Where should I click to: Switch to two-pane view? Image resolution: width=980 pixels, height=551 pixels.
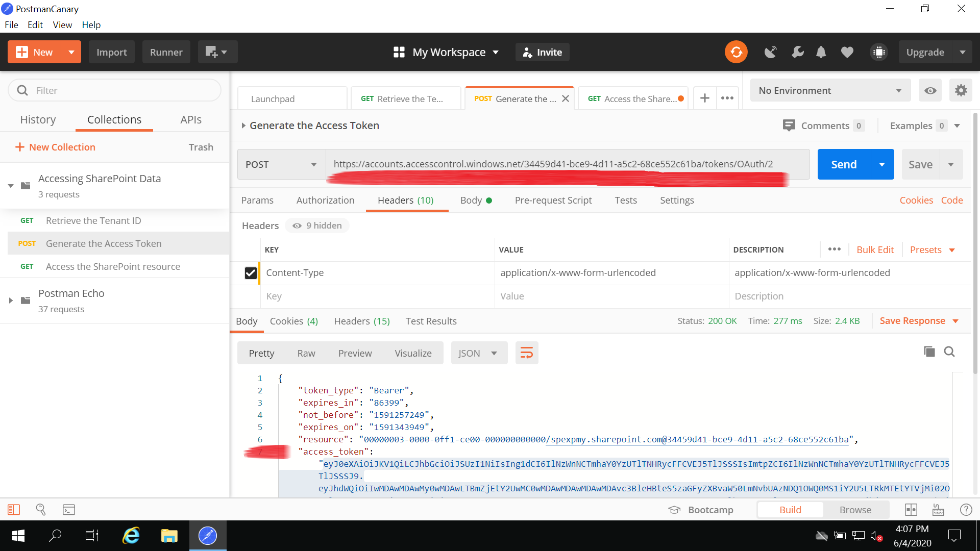coord(911,509)
